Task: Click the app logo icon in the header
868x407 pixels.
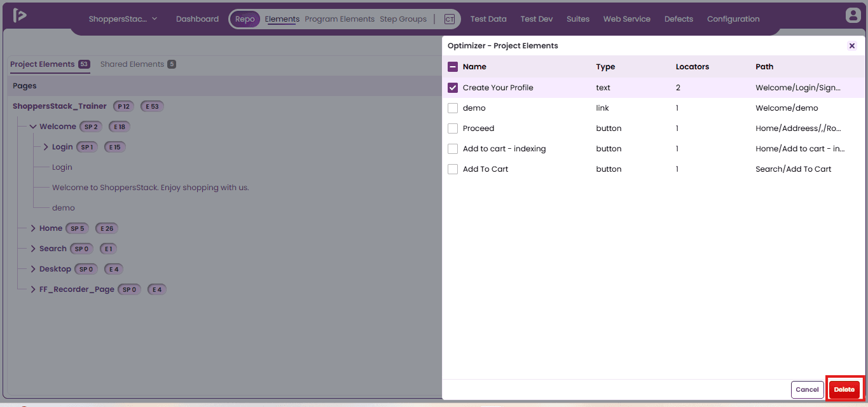Action: (20, 15)
